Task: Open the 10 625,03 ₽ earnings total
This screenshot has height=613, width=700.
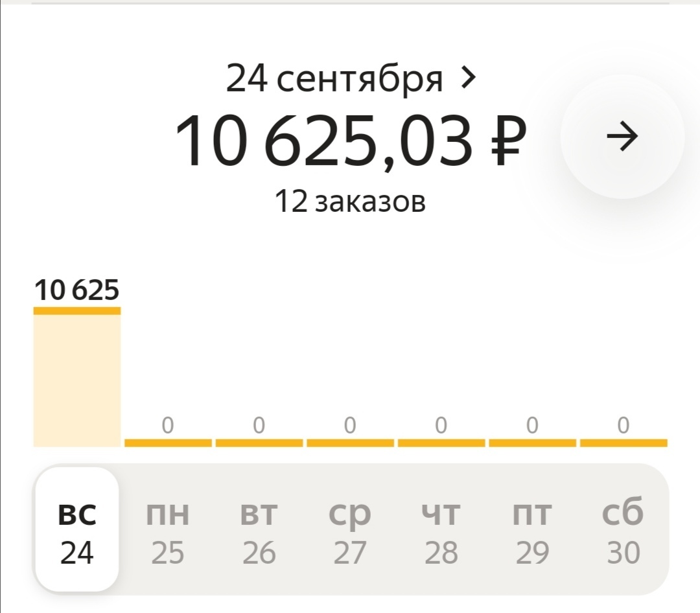Action: tap(351, 140)
